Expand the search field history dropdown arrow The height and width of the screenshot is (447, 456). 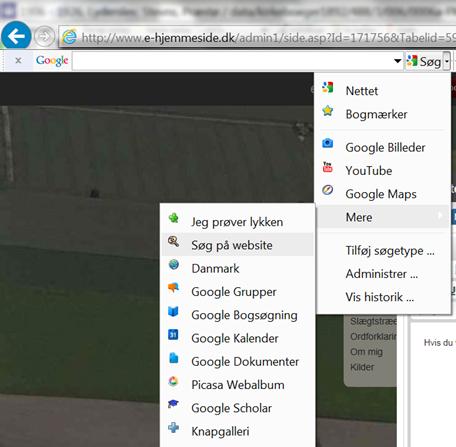(397, 61)
